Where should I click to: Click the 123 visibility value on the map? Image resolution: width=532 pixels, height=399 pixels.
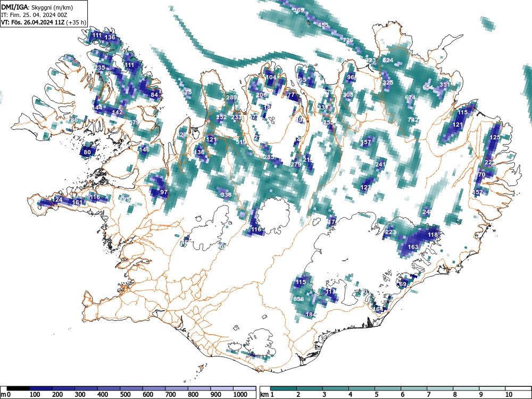[366, 187]
